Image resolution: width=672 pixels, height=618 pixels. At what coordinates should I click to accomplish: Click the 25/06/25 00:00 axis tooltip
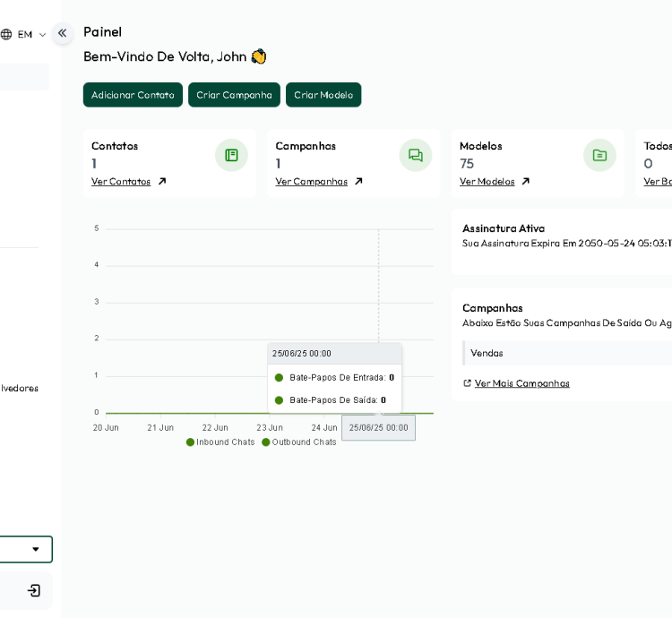378,427
